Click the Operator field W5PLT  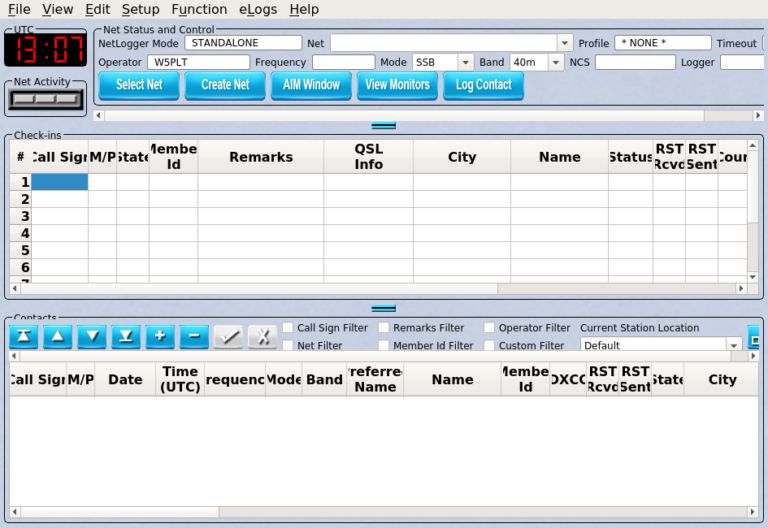[x=198, y=62]
